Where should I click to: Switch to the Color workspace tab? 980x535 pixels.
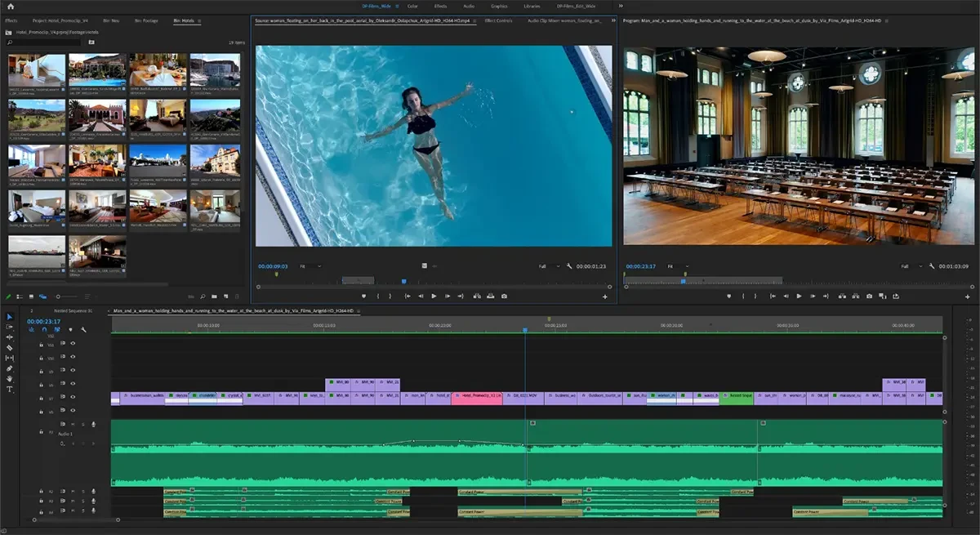(413, 6)
